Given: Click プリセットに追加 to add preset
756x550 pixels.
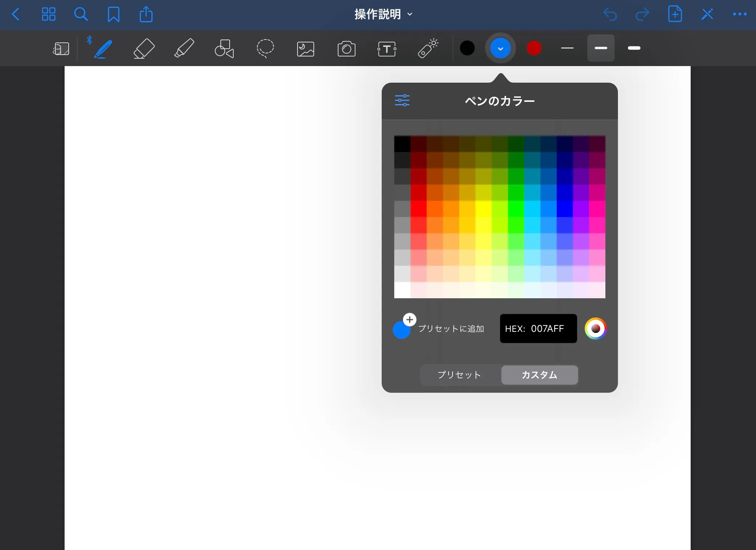Looking at the screenshot, I should click(451, 329).
